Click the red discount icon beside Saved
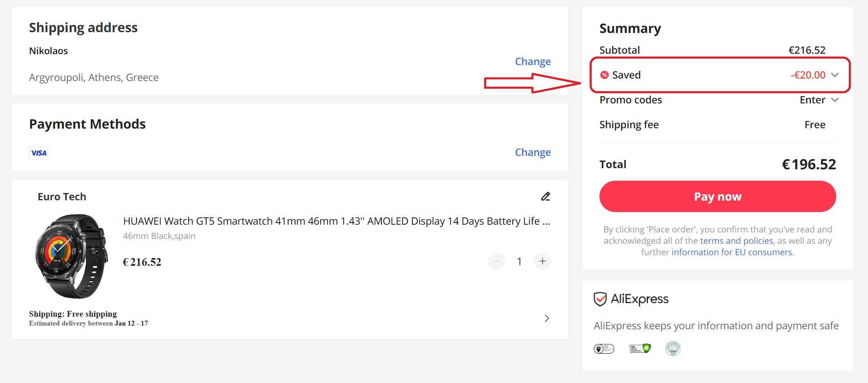The width and height of the screenshot is (868, 383). coord(604,75)
